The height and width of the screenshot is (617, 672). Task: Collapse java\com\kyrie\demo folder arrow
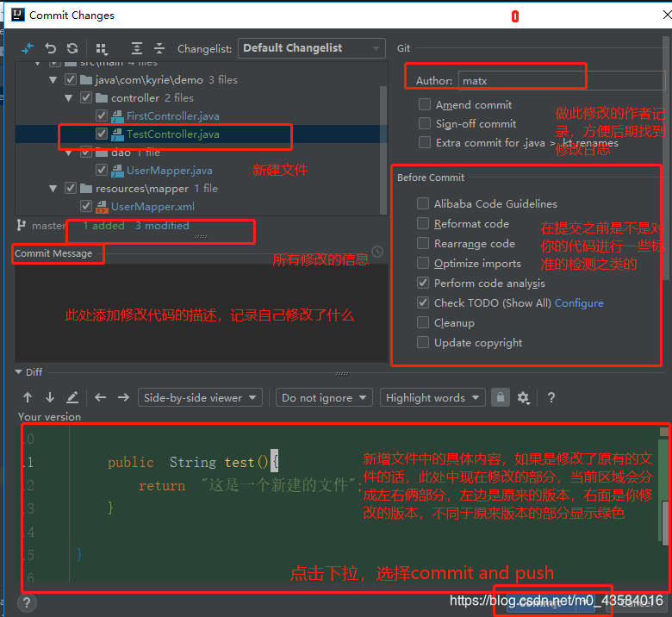point(53,80)
